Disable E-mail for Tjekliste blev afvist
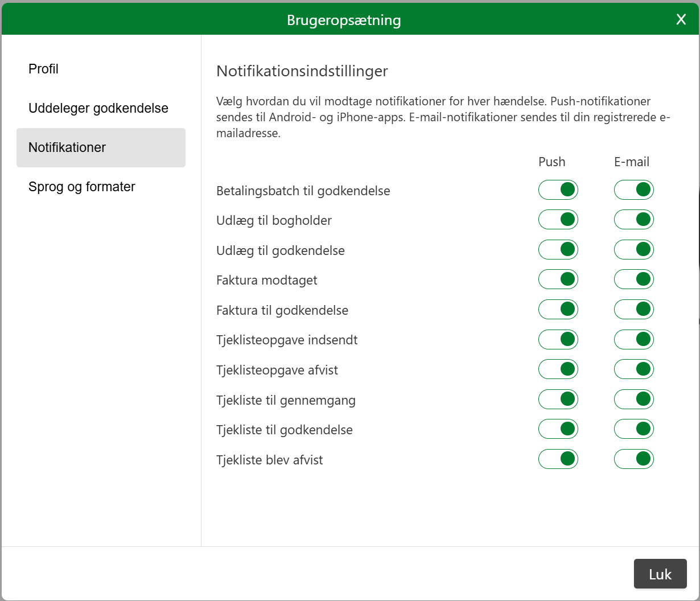This screenshot has width=700, height=601. click(x=634, y=459)
